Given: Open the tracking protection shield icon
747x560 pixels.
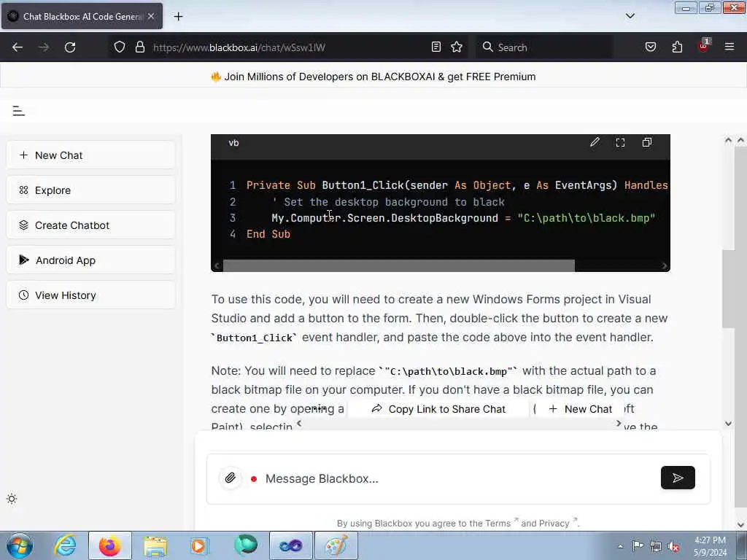Looking at the screenshot, I should click(x=120, y=47).
